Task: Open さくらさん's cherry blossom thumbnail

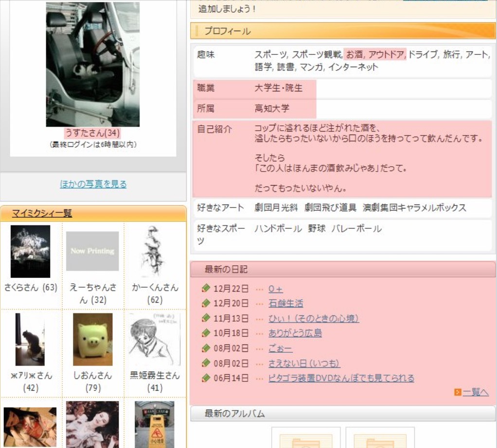Action: pyautogui.click(x=31, y=251)
